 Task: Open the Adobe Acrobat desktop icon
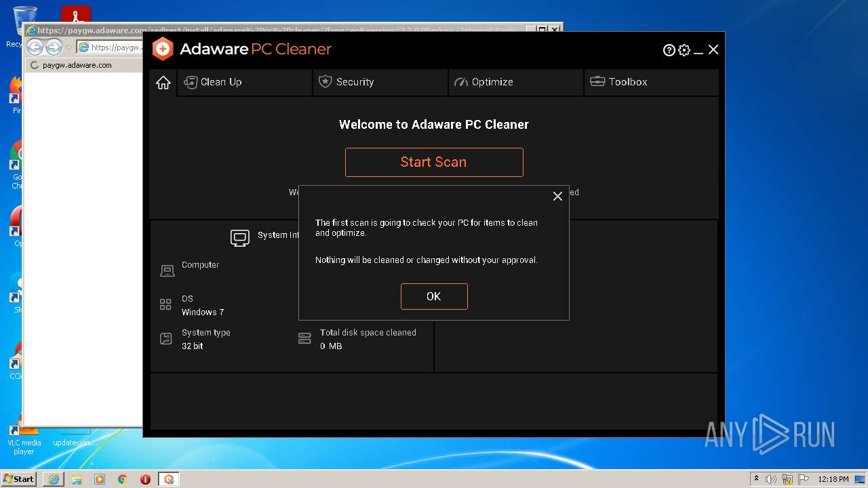click(x=76, y=16)
